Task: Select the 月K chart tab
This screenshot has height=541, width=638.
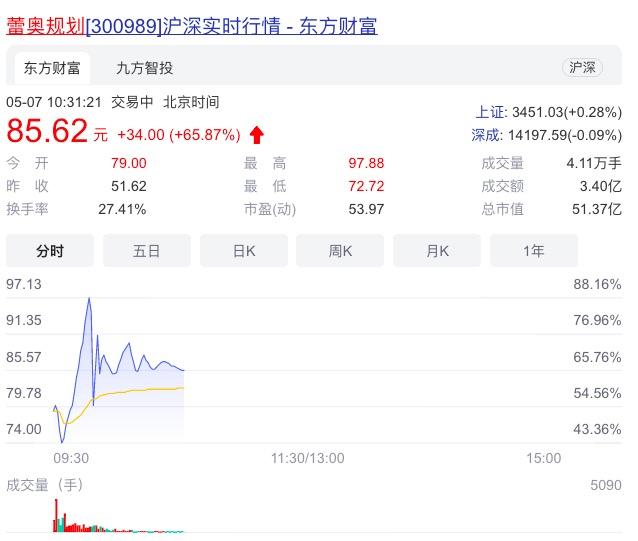Action: pyautogui.click(x=437, y=251)
